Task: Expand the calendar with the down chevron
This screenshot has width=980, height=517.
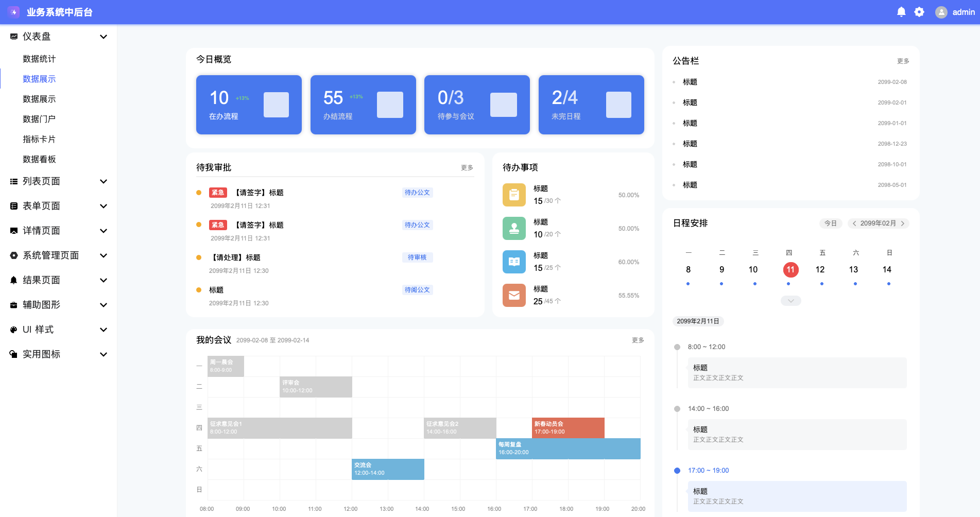Action: tap(791, 301)
